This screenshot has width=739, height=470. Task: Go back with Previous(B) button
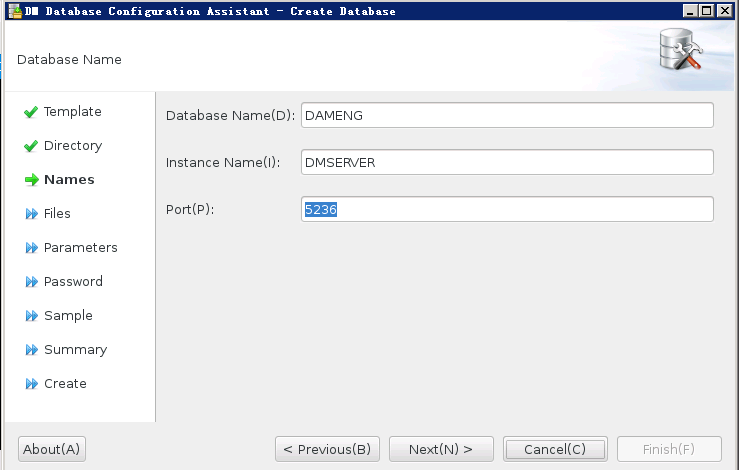tap(327, 449)
